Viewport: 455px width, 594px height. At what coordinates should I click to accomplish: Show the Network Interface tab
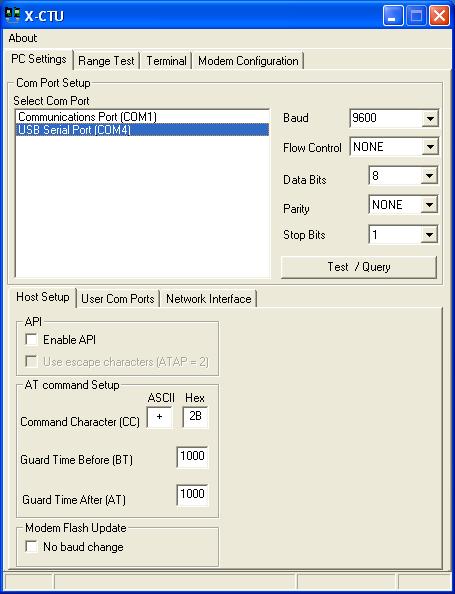tap(208, 299)
